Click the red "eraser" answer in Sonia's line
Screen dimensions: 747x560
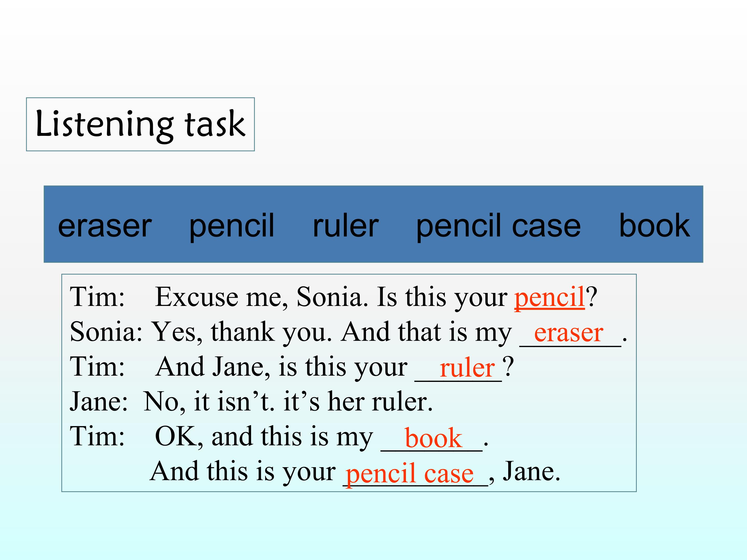(568, 333)
